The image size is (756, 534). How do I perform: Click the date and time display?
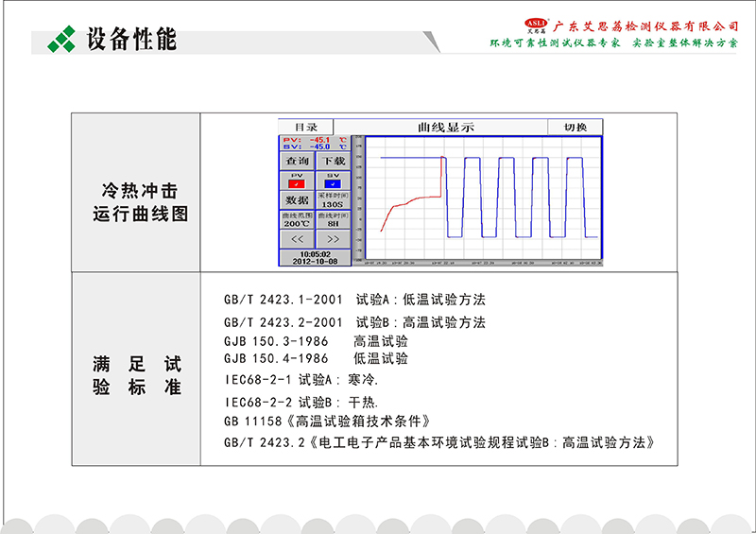click(x=314, y=257)
